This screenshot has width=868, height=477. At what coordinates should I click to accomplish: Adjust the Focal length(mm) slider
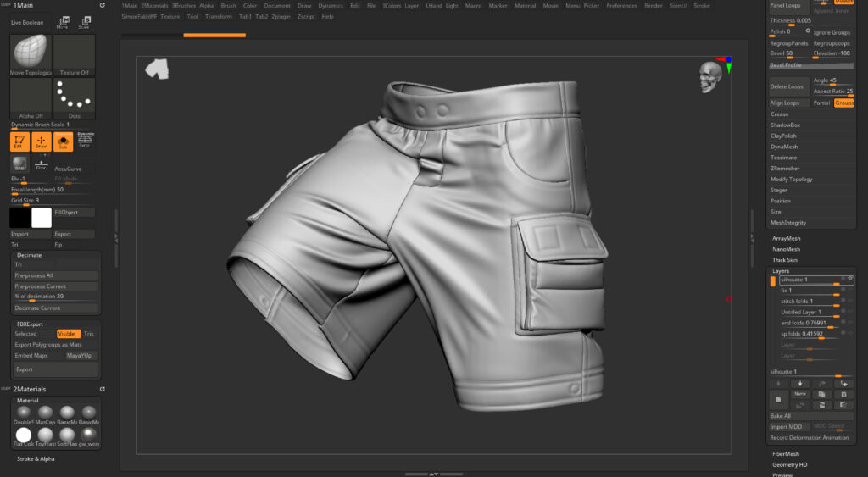click(x=53, y=191)
